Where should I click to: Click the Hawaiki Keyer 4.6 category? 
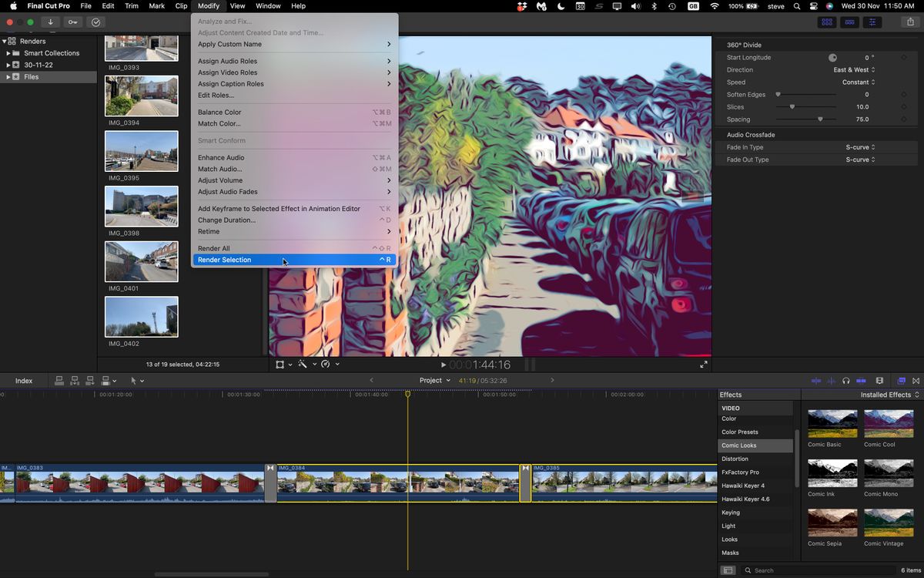(x=744, y=499)
